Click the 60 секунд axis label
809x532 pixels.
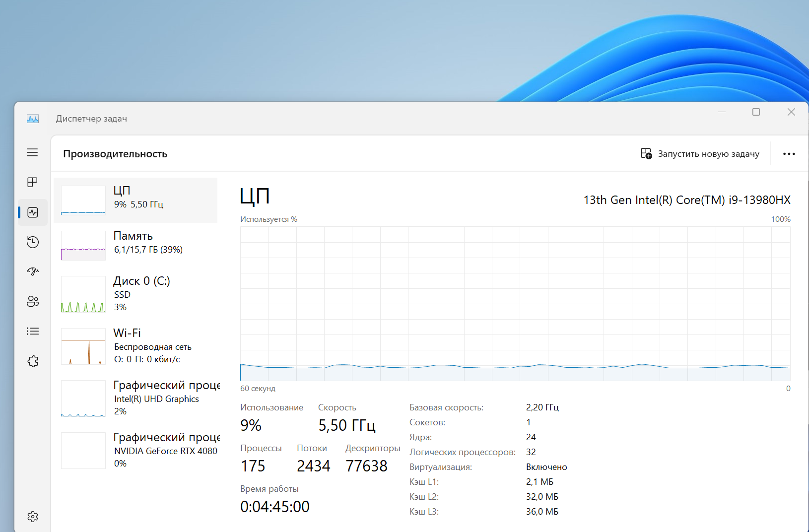(x=258, y=388)
